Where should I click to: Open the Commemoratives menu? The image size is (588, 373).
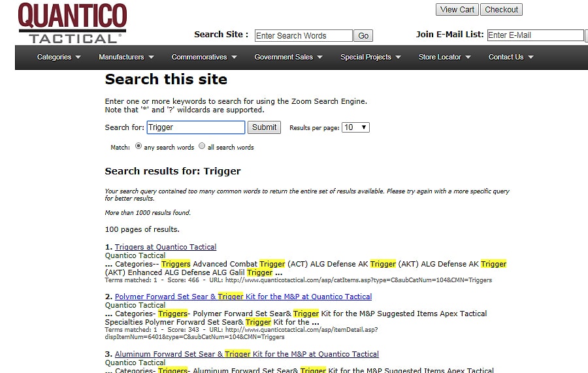pos(204,57)
